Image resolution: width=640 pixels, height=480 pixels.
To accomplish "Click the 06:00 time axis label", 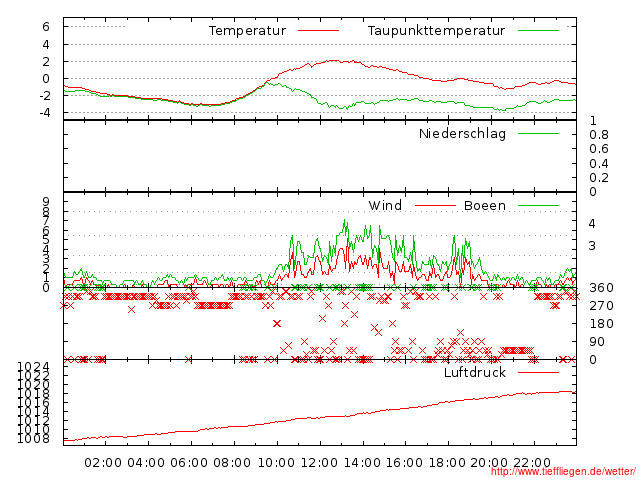I will pyautogui.click(x=189, y=463).
